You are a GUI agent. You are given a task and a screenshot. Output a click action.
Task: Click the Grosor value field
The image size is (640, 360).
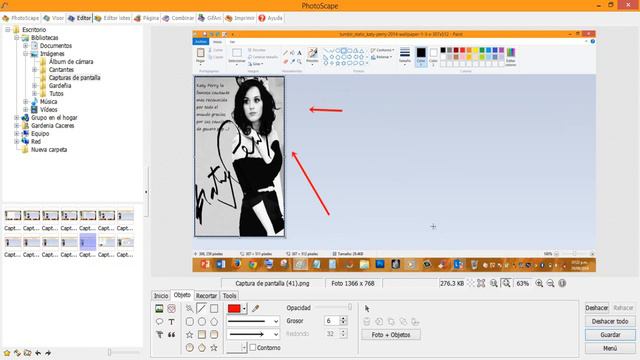(x=332, y=321)
